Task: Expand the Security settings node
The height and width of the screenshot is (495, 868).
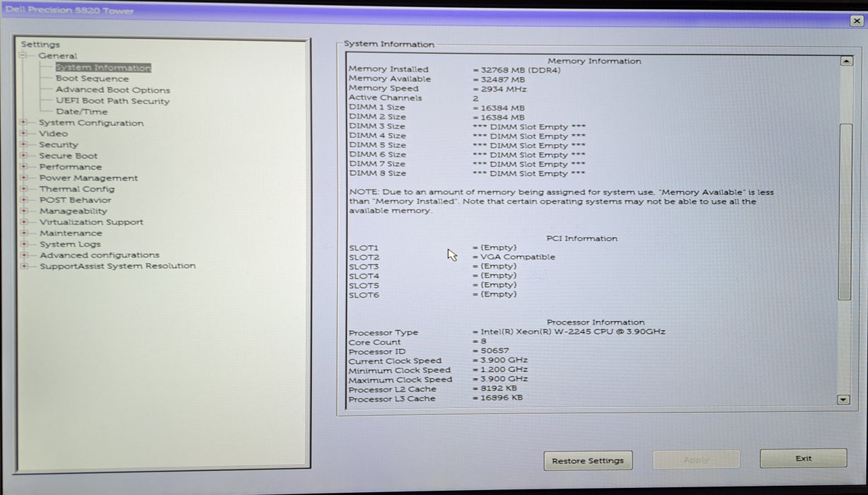Action: coord(23,145)
